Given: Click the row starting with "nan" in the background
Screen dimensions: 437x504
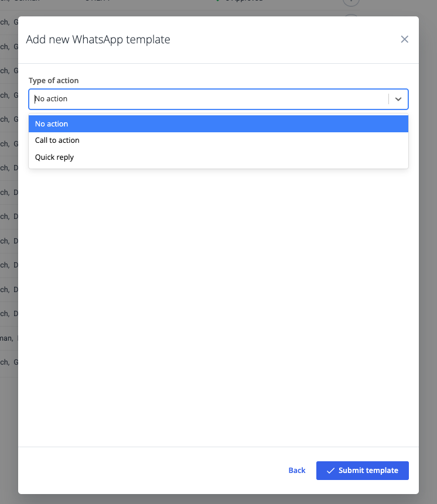Looking at the screenshot, I should [x=8, y=338].
